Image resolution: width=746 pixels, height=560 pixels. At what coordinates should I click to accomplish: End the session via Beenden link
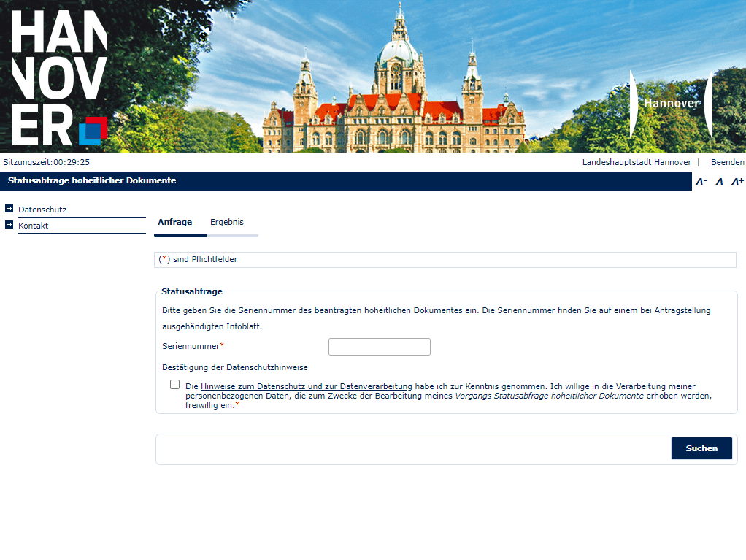point(727,162)
